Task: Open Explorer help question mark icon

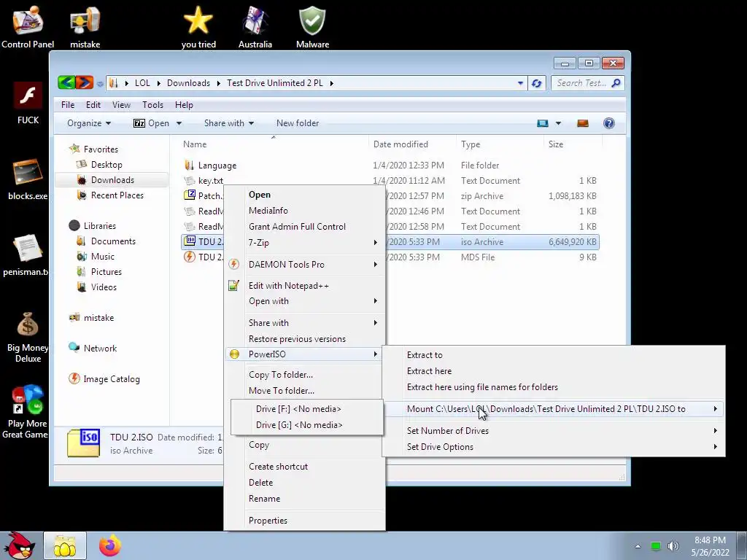Action: (608, 123)
